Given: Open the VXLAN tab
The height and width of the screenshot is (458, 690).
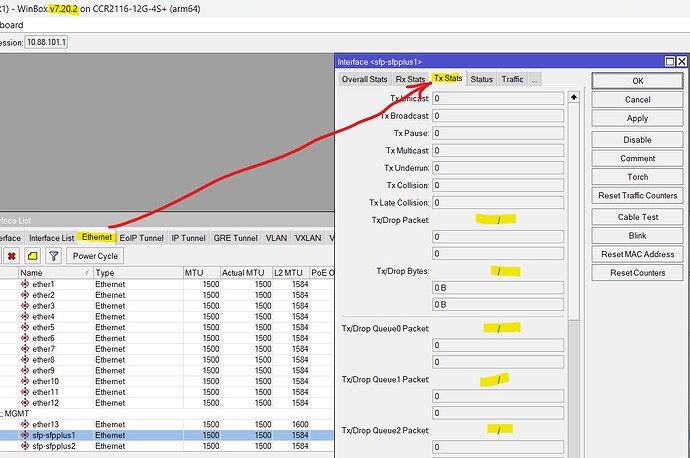Looking at the screenshot, I should coord(308,238).
